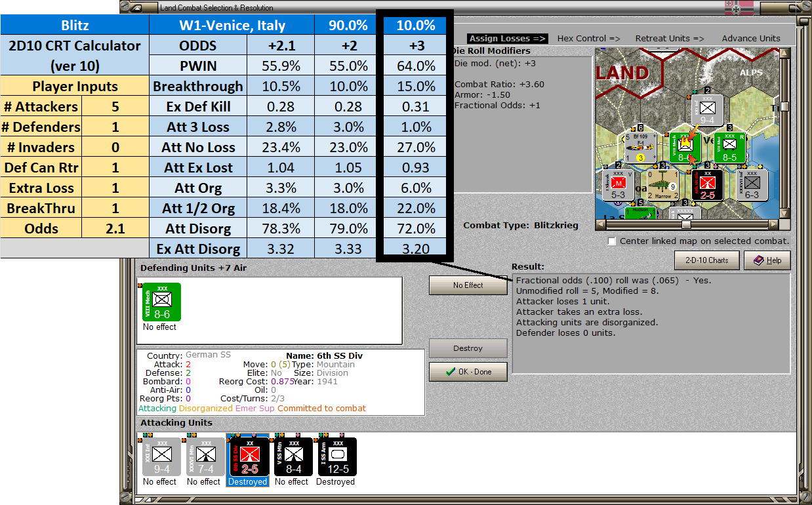Click 'Committed to combat' status text
The width and height of the screenshot is (812, 505).
tap(321, 408)
